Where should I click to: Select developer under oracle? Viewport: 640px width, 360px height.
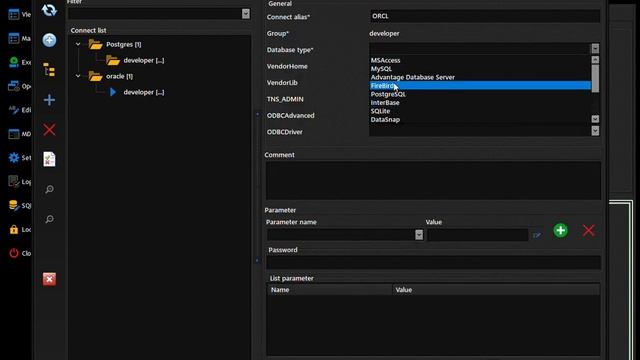(x=137, y=92)
